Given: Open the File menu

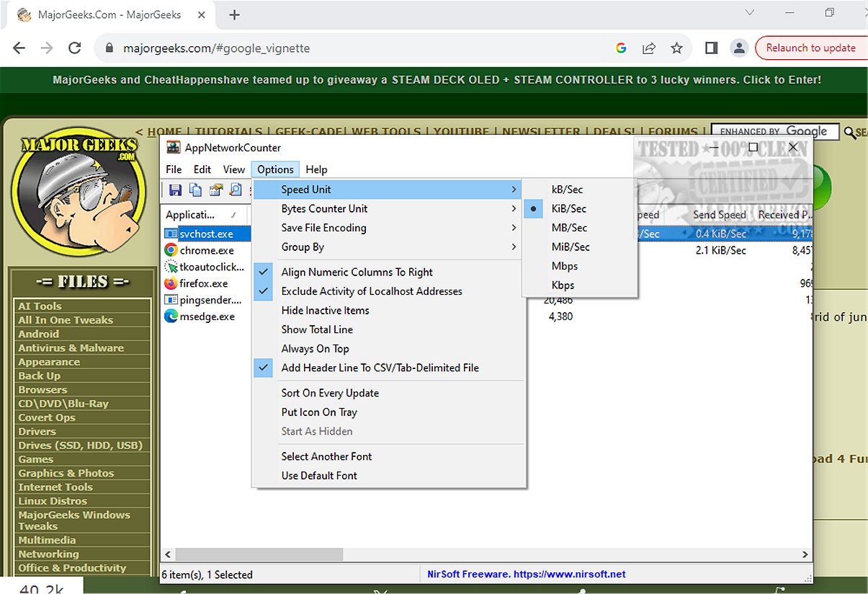Looking at the screenshot, I should (174, 169).
